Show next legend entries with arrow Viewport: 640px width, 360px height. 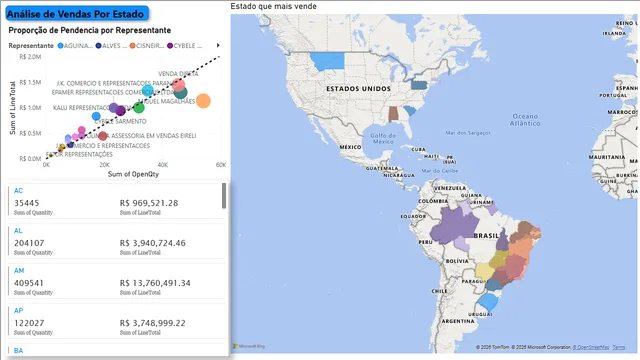(x=218, y=45)
